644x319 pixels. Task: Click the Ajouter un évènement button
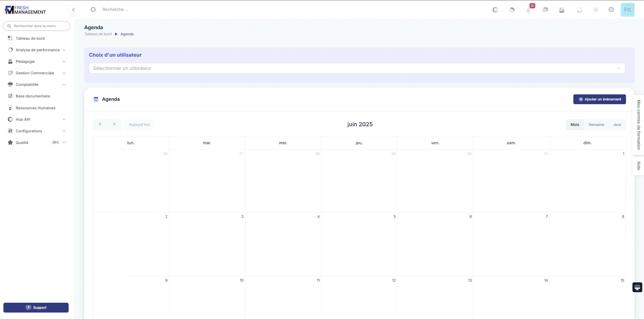click(x=600, y=99)
